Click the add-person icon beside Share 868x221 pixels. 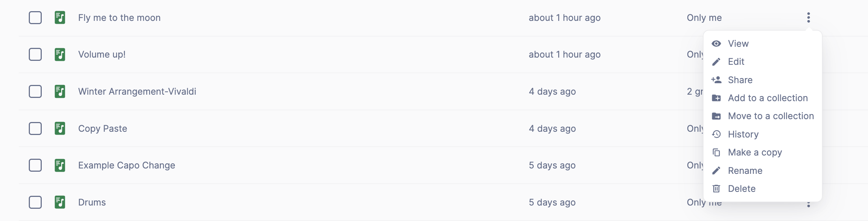click(x=716, y=80)
